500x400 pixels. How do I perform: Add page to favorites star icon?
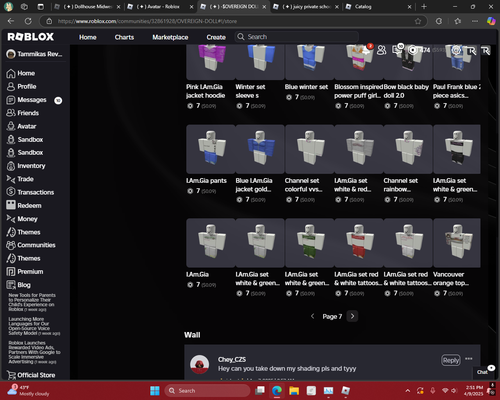coord(418,21)
